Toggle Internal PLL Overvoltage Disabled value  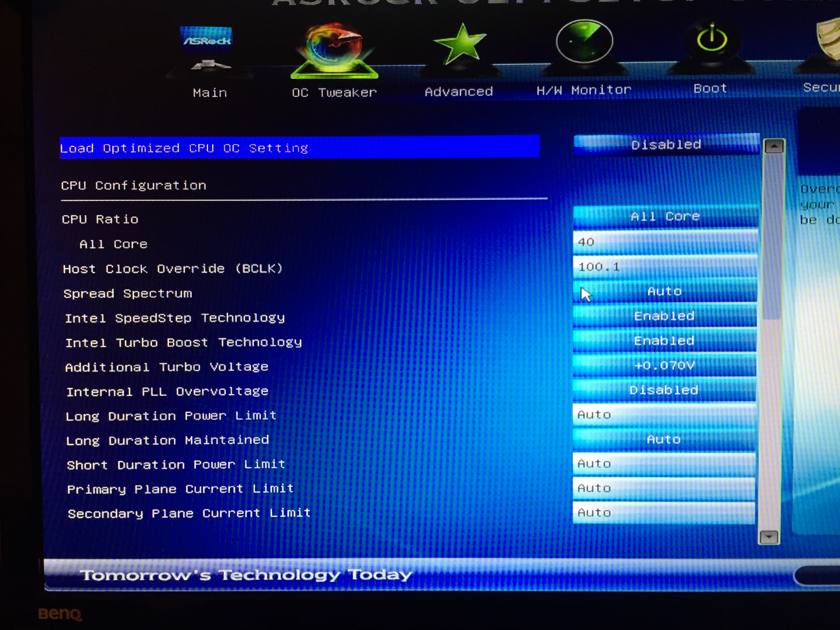[x=664, y=390]
